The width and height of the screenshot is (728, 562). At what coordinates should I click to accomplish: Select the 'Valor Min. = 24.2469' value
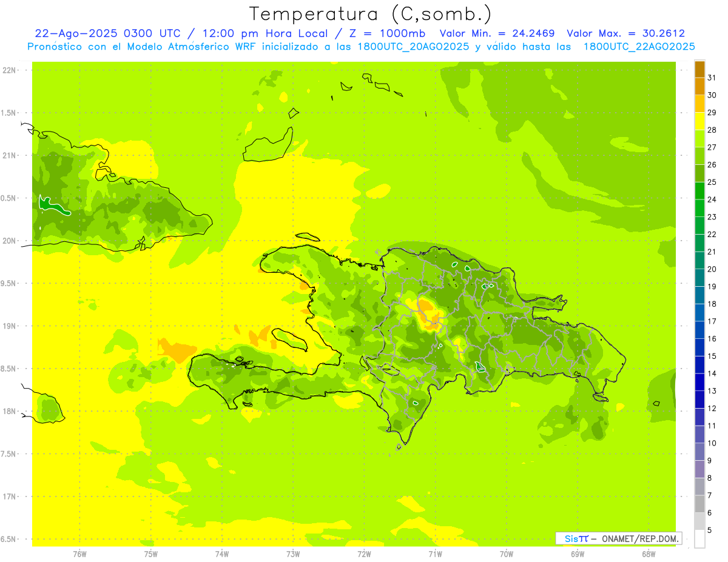[497, 33]
